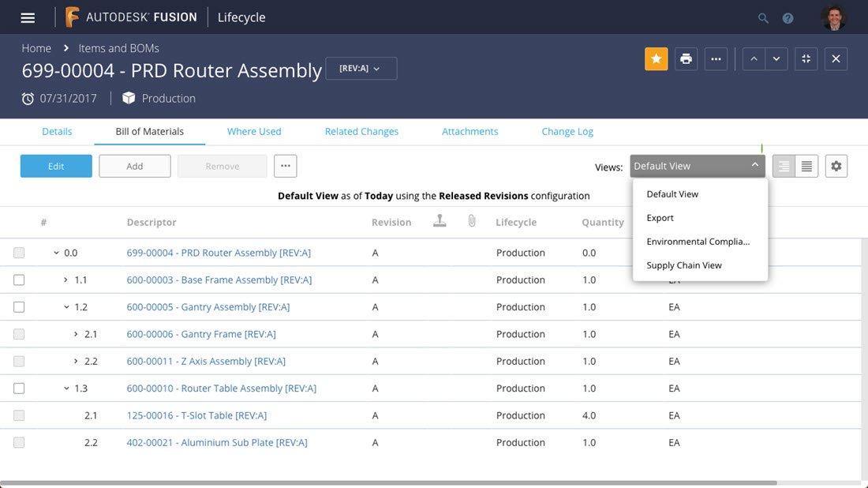Image resolution: width=868 pixels, height=488 pixels.
Task: Check the Router Table Assembly row box
Action: [19, 389]
